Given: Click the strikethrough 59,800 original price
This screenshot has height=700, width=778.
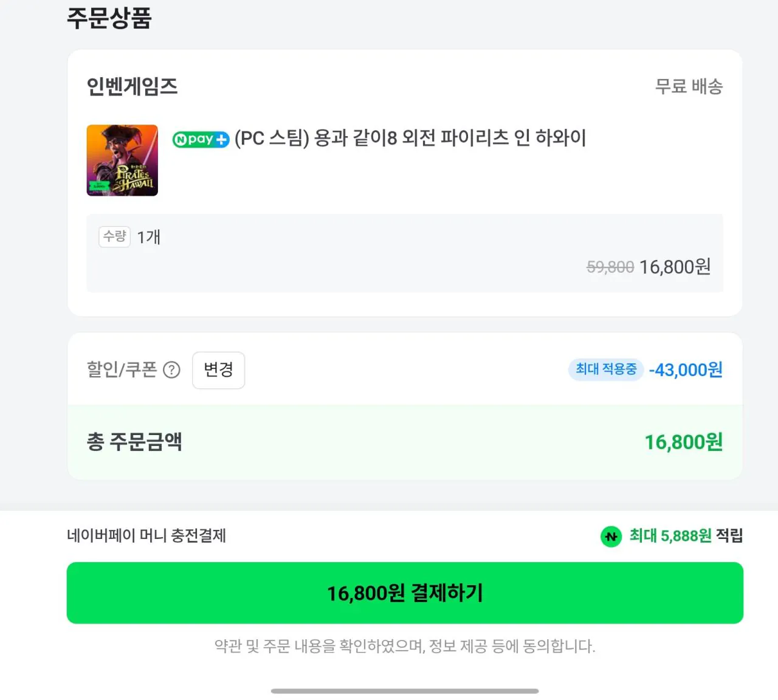Looking at the screenshot, I should (610, 267).
